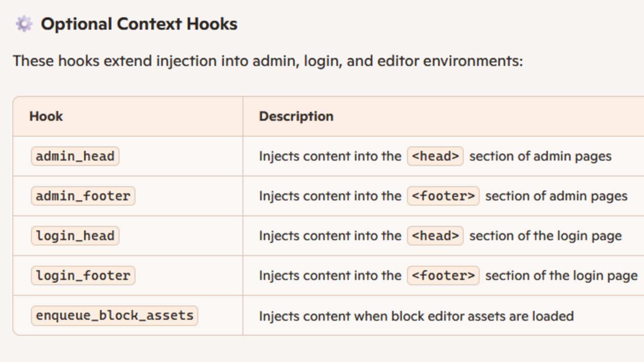644x362 pixels.
Task: Click the <head> tag in admin_head row
Action: [435, 156]
